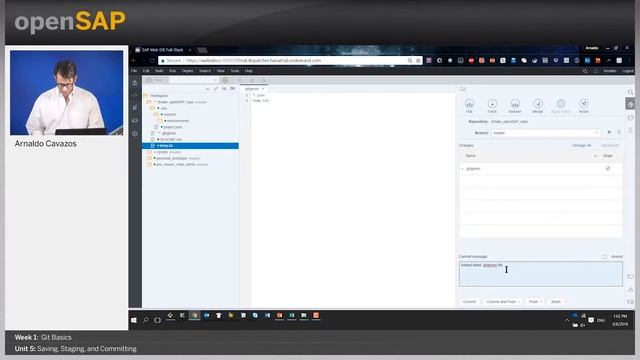Open the Help menu

tap(249, 71)
